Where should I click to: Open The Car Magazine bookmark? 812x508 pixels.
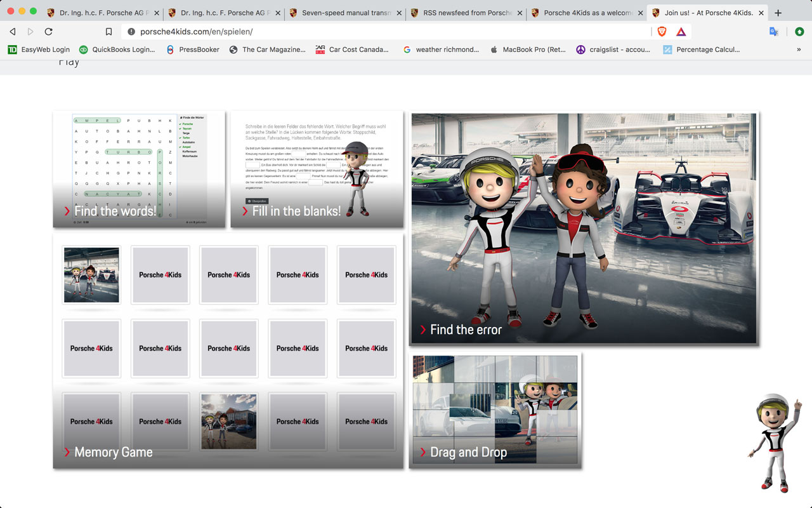[x=267, y=50]
